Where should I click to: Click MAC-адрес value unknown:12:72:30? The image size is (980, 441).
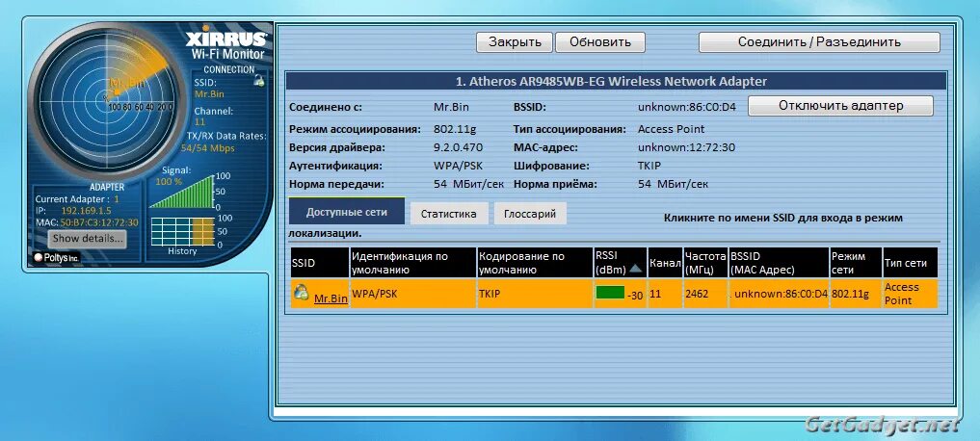686,147
